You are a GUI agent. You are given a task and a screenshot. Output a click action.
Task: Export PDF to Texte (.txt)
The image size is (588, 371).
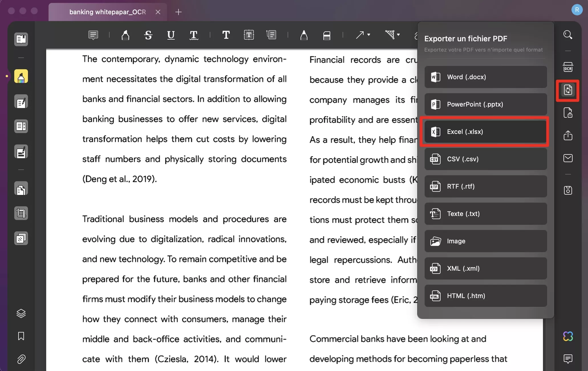tap(486, 214)
